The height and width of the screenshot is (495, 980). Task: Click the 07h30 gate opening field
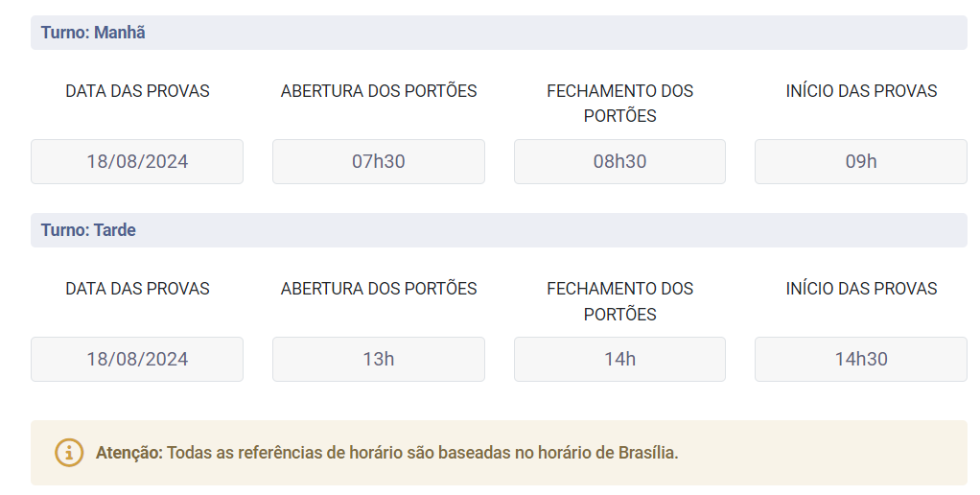(x=378, y=161)
